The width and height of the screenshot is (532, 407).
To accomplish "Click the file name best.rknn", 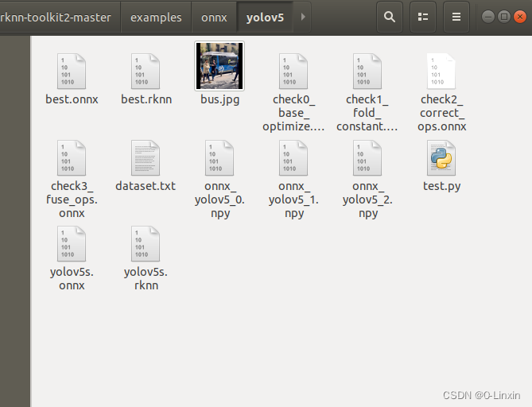I will 146,99.
